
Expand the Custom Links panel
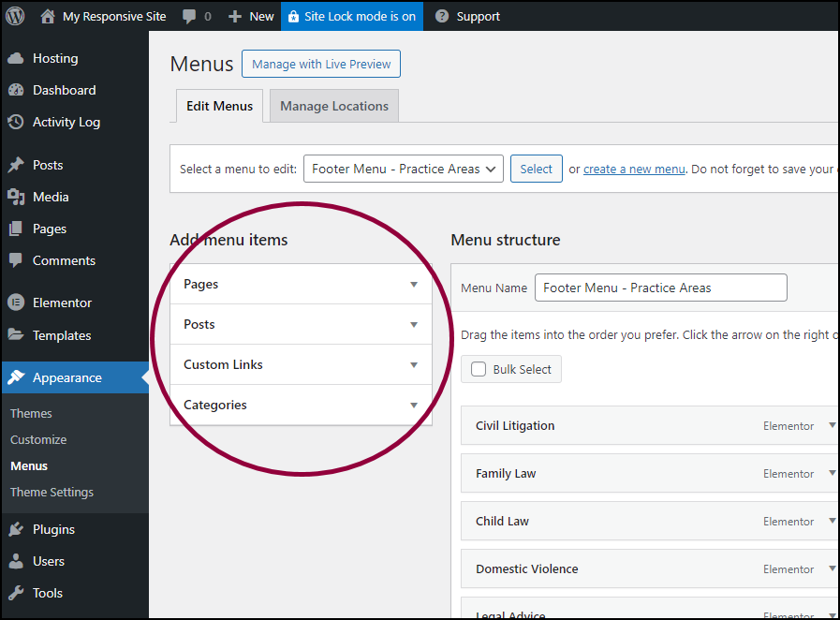[x=413, y=365]
